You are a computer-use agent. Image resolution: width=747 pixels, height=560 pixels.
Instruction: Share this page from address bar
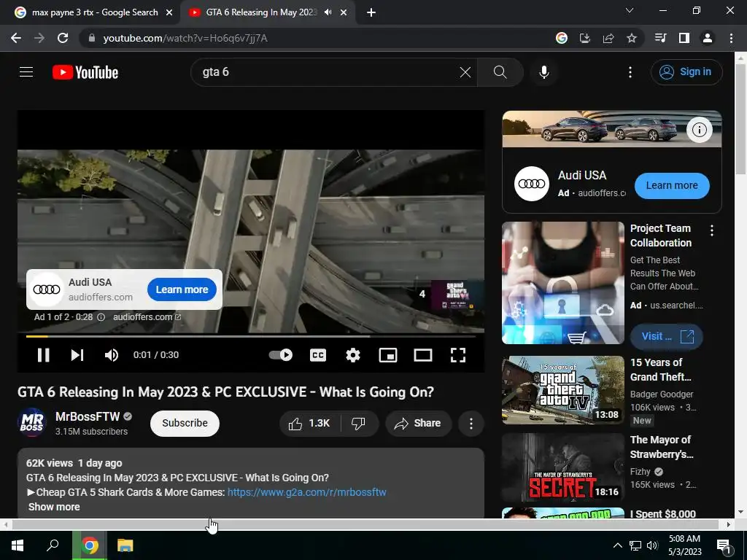pos(608,38)
